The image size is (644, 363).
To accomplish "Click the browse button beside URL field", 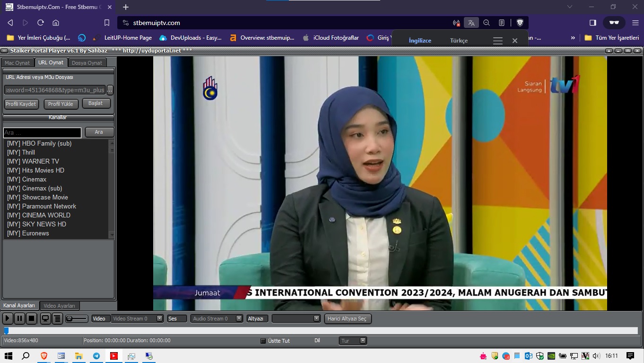I will [x=110, y=90].
